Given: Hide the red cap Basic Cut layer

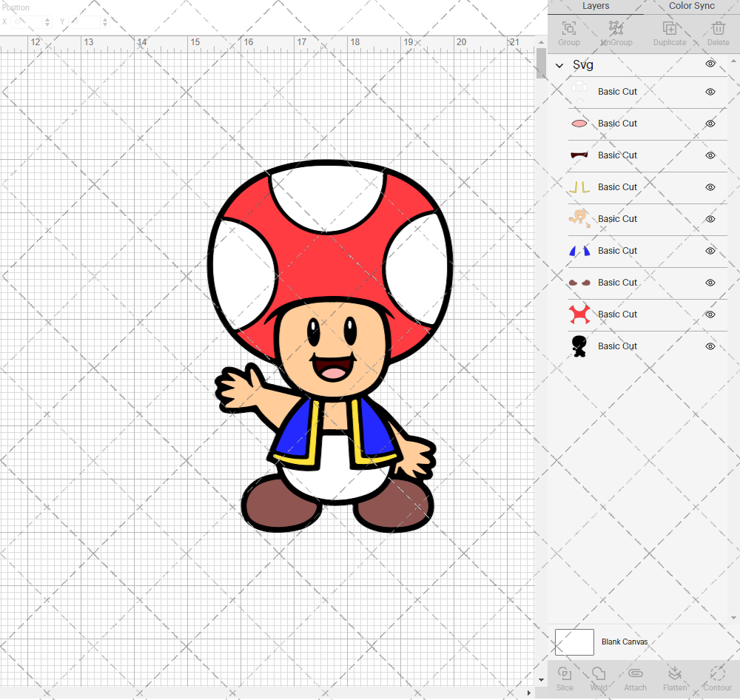Looking at the screenshot, I should (710, 314).
